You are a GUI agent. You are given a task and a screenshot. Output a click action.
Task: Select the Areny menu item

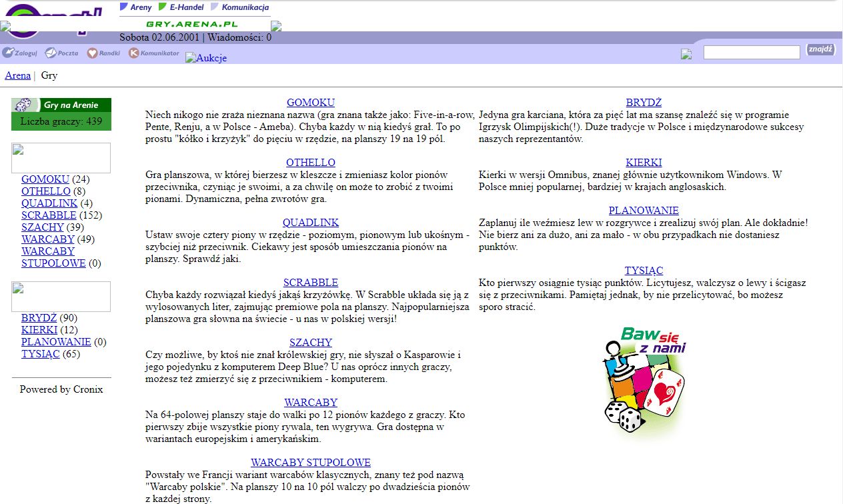(x=136, y=7)
